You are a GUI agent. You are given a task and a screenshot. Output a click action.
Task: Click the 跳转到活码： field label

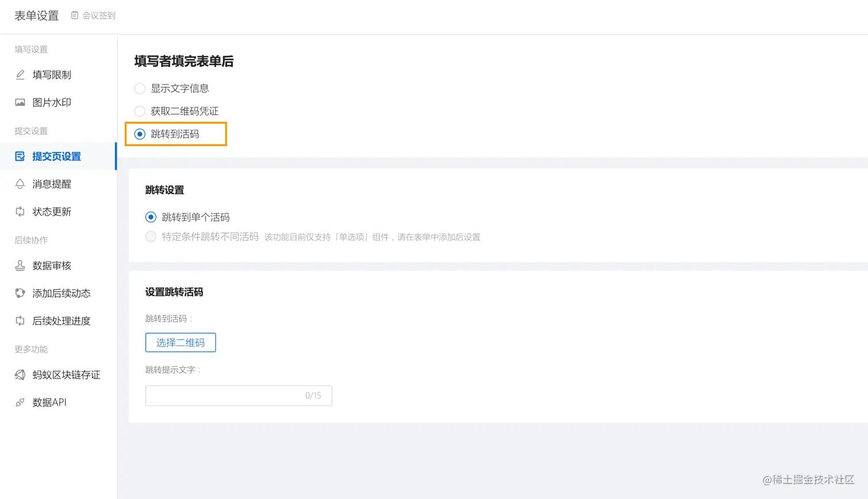(169, 318)
